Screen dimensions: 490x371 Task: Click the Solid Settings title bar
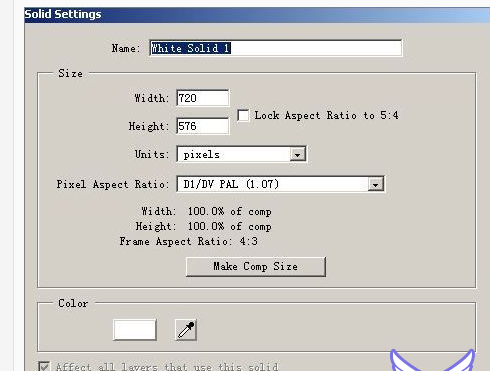point(257,15)
